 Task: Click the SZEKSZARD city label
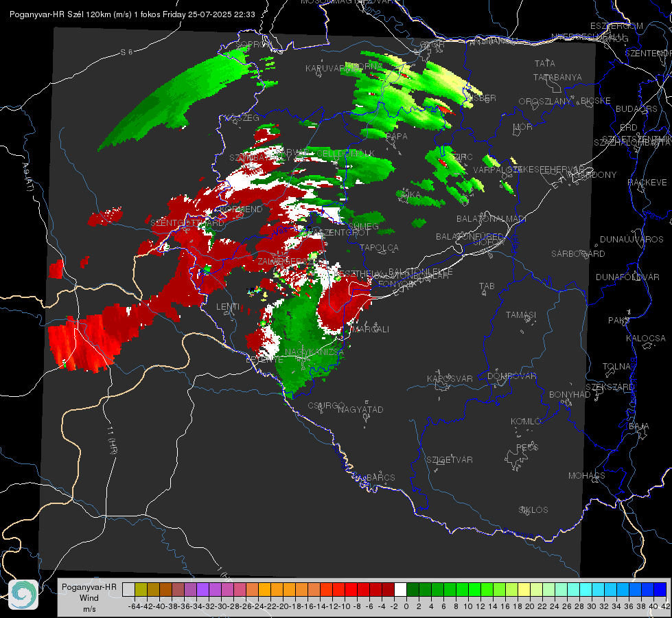(610, 387)
